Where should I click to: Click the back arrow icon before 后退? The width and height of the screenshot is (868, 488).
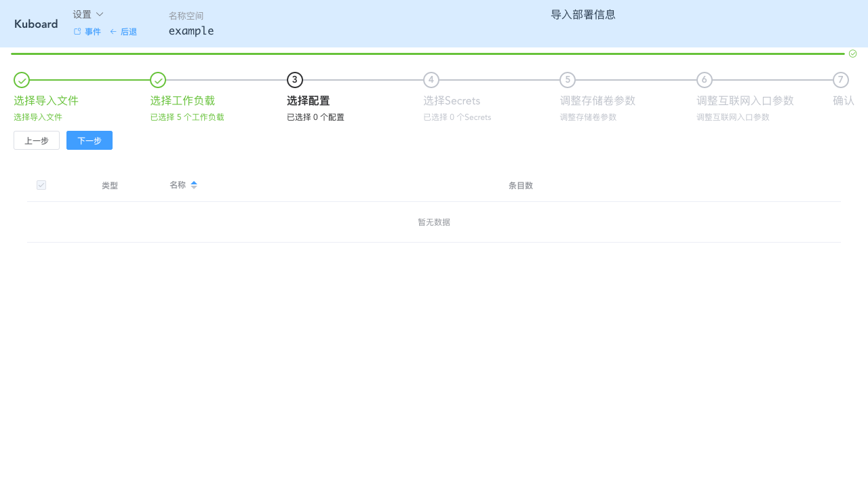click(114, 31)
